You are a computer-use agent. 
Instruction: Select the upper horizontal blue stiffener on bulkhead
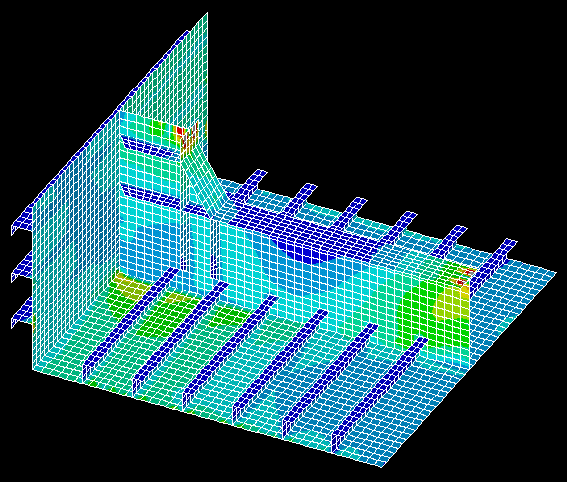pyautogui.click(x=150, y=147)
